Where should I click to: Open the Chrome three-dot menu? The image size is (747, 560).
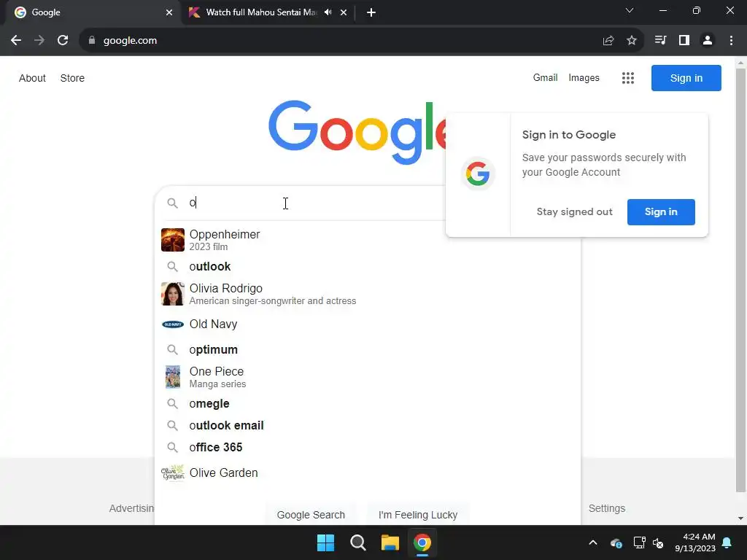731,41
